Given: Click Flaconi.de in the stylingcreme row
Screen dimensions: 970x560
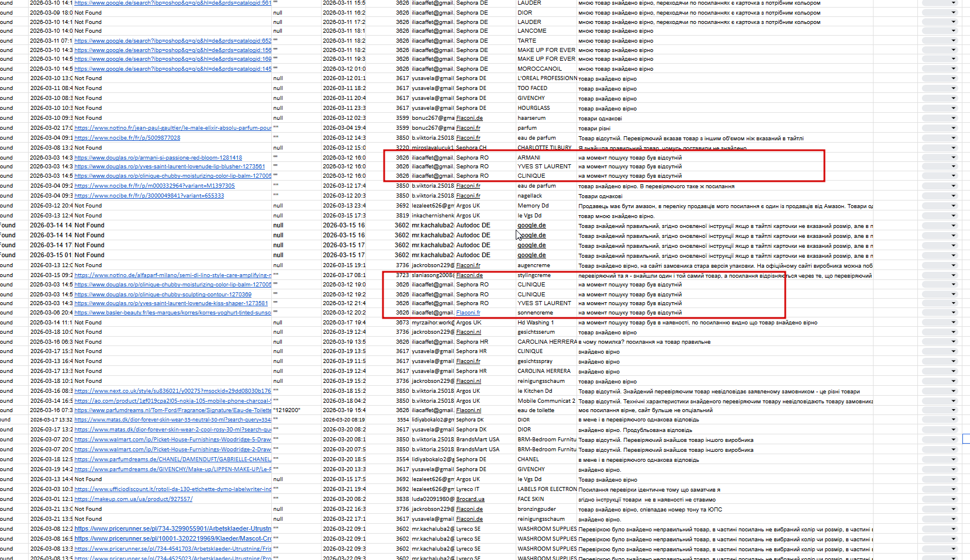Looking at the screenshot, I should pyautogui.click(x=470, y=275).
